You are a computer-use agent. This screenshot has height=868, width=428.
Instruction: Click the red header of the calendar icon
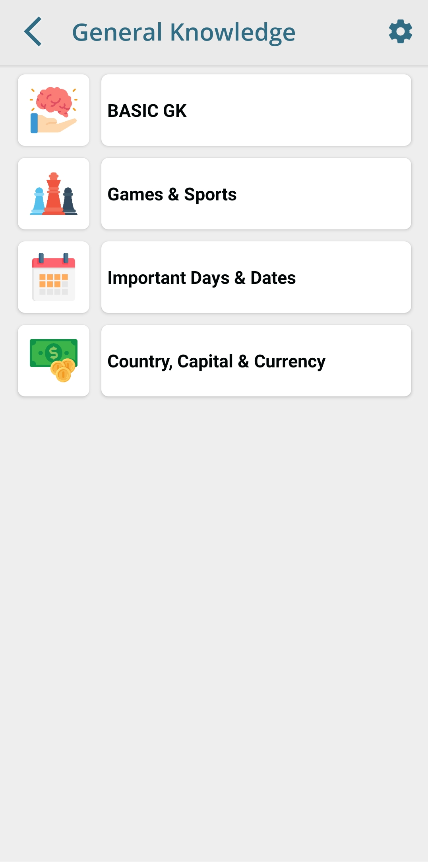point(54,263)
